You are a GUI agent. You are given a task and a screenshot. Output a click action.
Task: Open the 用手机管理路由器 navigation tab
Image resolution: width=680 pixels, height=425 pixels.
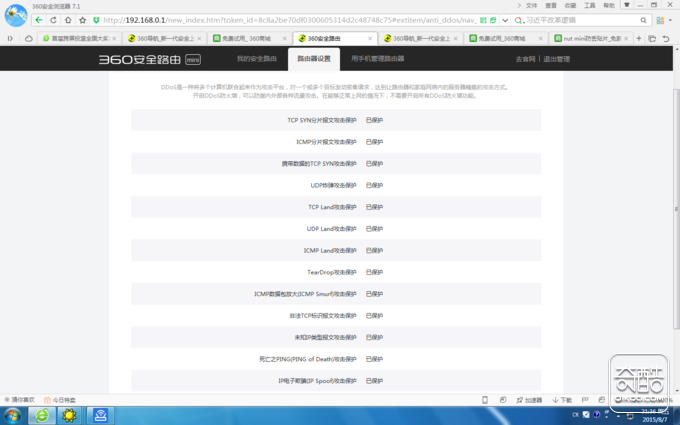[x=377, y=59]
